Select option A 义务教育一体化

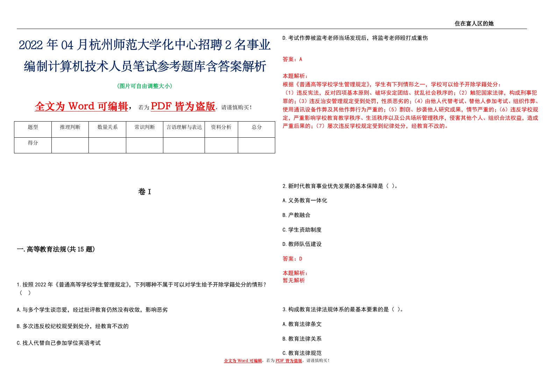[305, 201]
